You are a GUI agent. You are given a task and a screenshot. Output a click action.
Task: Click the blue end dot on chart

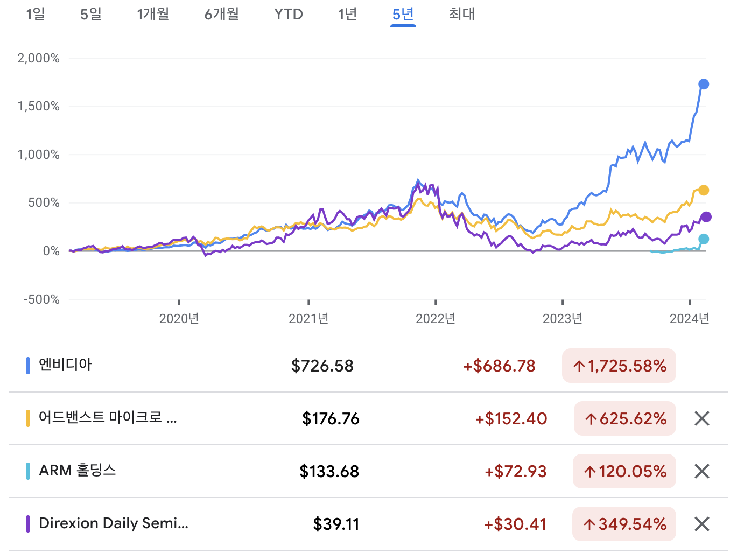pos(704,84)
